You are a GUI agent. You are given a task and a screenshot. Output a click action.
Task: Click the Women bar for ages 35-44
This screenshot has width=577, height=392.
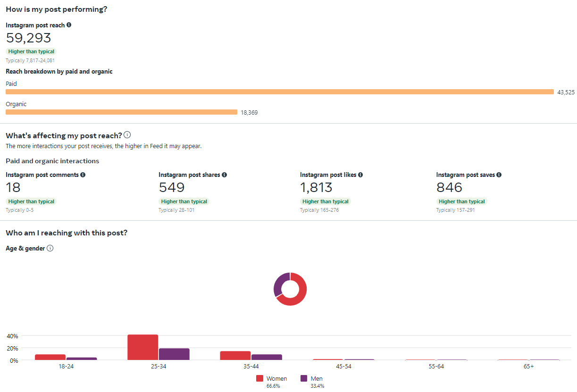click(x=235, y=356)
